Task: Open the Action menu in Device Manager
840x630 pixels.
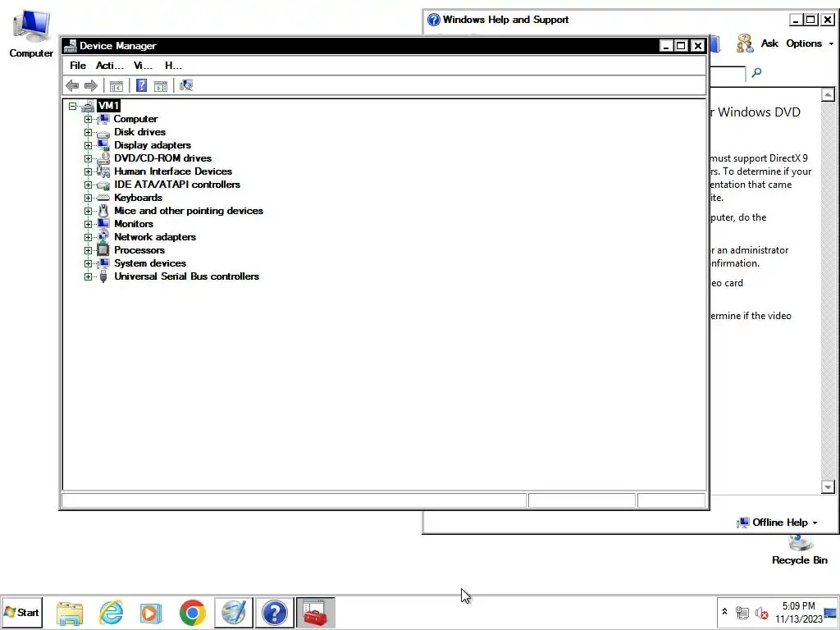Action: click(109, 66)
